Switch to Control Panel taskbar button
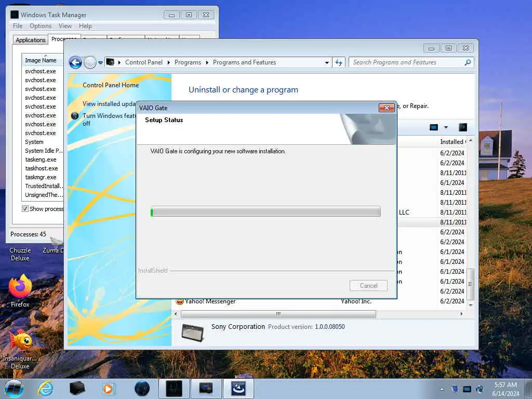The width and height of the screenshot is (532, 399). pos(206,389)
